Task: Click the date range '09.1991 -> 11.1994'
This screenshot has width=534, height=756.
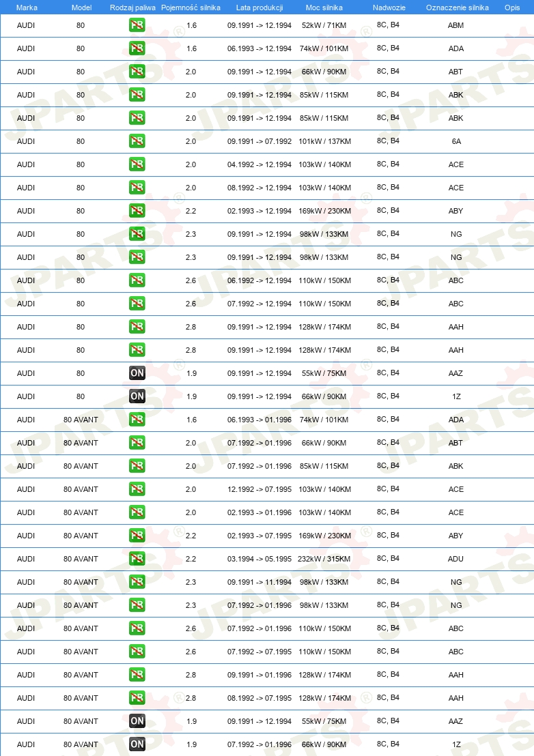Action: click(259, 582)
